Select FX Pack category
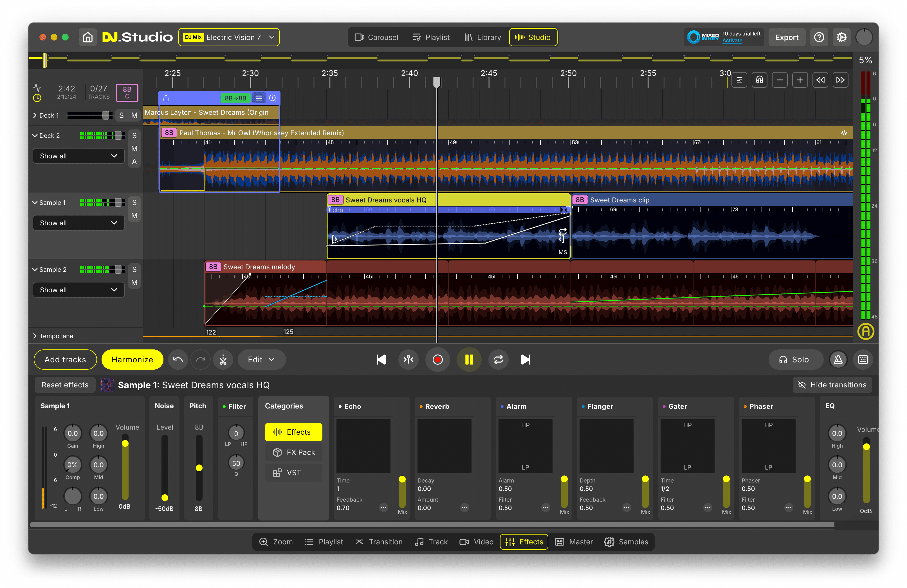Viewport: 907px width, 588px height. 293,452
